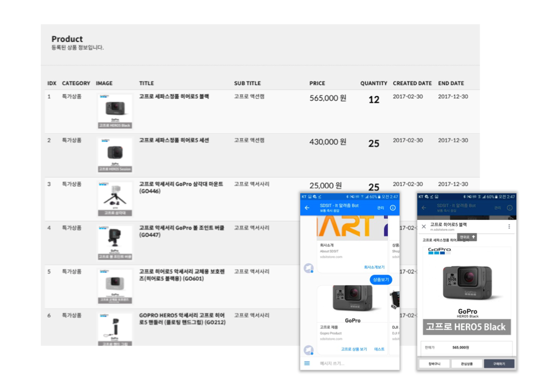
Task: Click the IMAGE column header
Action: (104, 83)
